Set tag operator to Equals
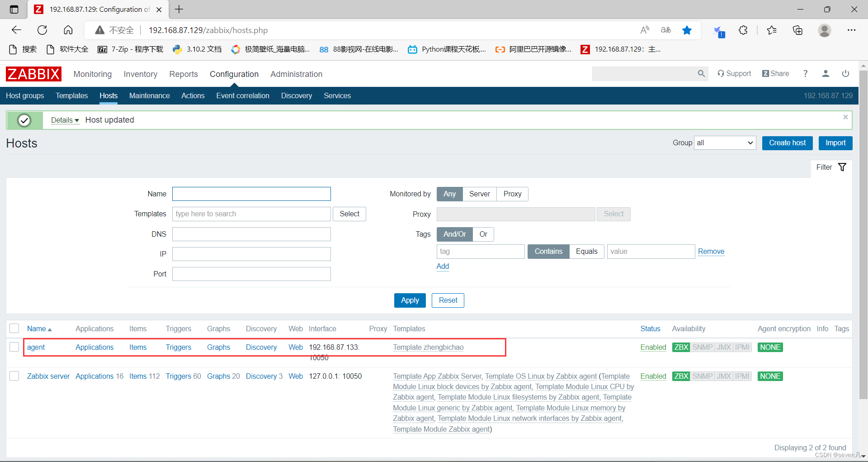Viewport: 868px width, 462px height. 586,251
